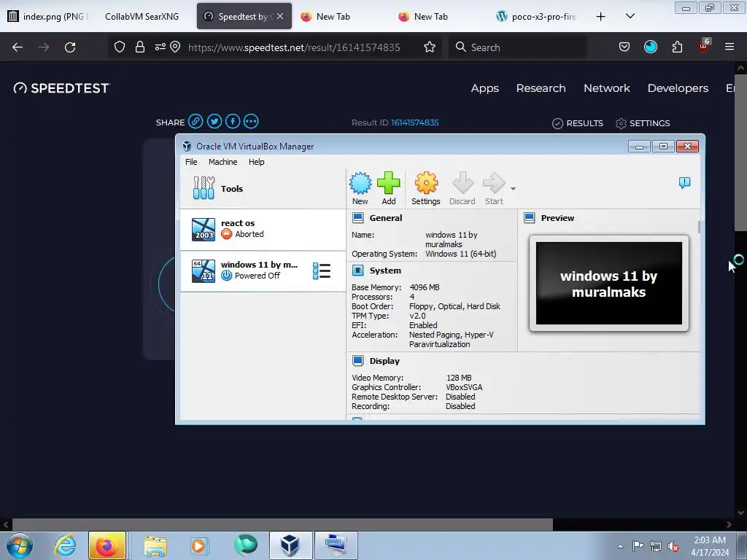Viewport: 747px width, 560px height.
Task: Select the windows 11 by m... machine
Action: pyautogui.click(x=263, y=271)
